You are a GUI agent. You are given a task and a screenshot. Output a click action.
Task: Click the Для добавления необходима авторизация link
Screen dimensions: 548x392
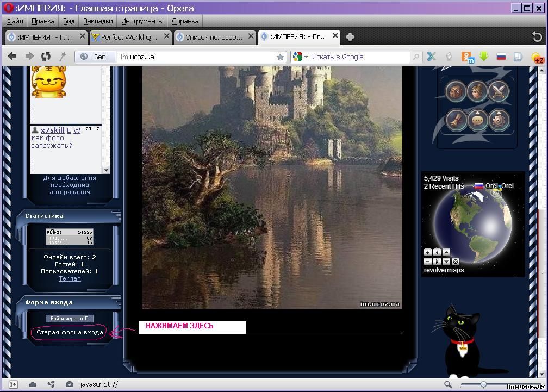70,185
